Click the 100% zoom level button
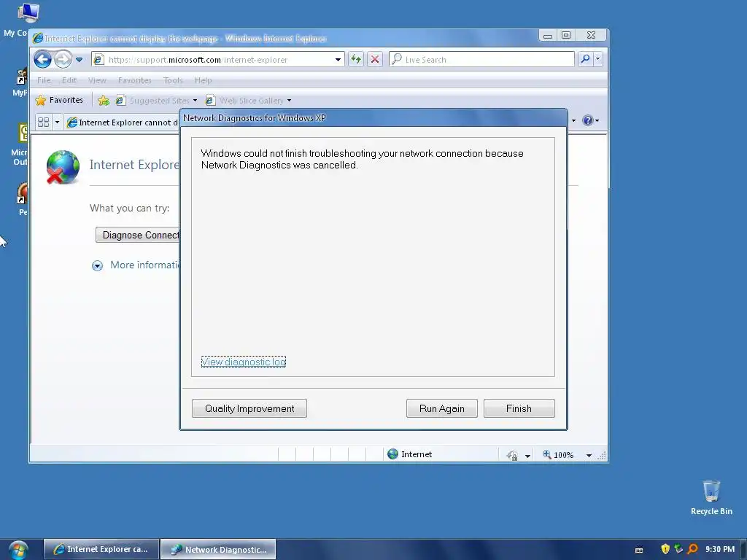The image size is (747, 560). click(558, 455)
